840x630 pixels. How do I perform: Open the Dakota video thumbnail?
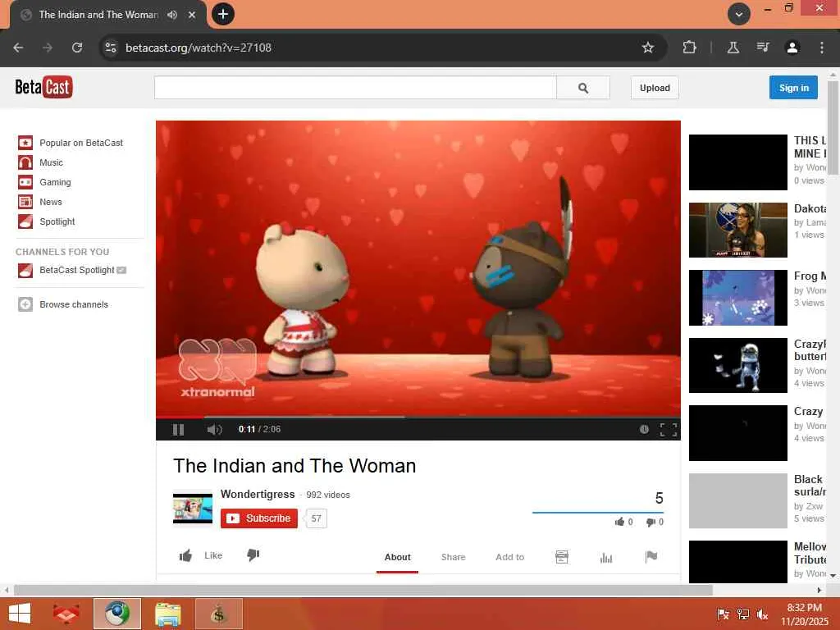click(737, 230)
